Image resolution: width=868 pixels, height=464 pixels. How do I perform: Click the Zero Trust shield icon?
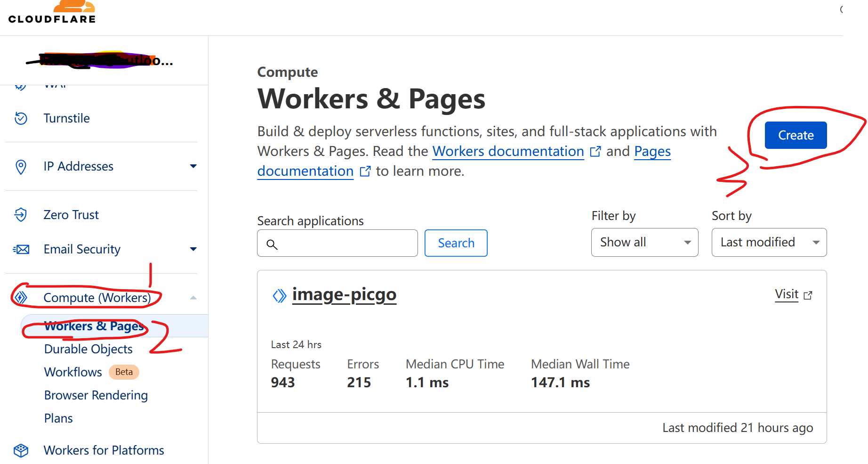tap(21, 215)
